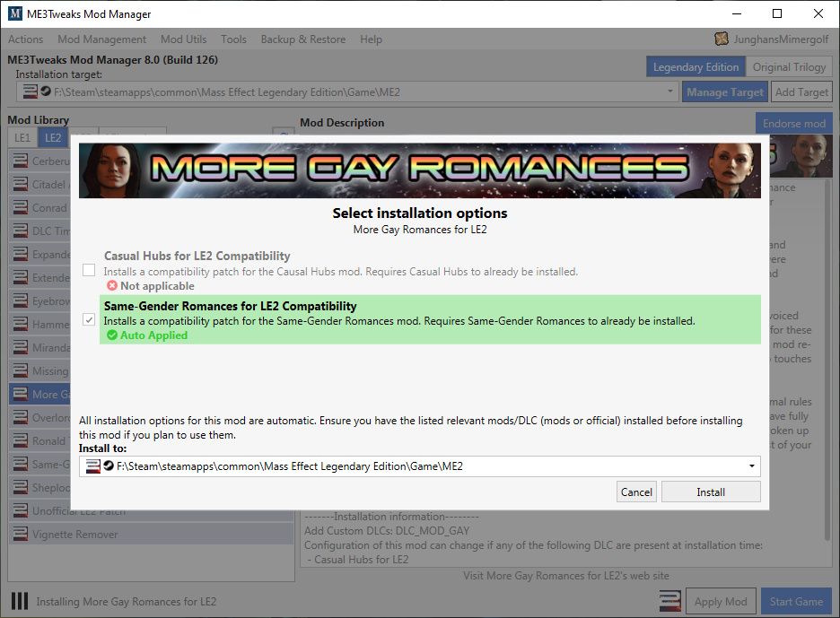This screenshot has height=618, width=840.
Task: Click the More Gay Romances banner image
Action: coord(419,170)
